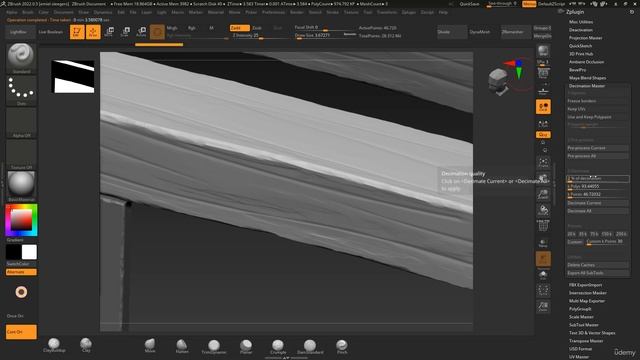Open the BasicMaterial sphere selector
The image size is (640, 360).
click(21, 187)
